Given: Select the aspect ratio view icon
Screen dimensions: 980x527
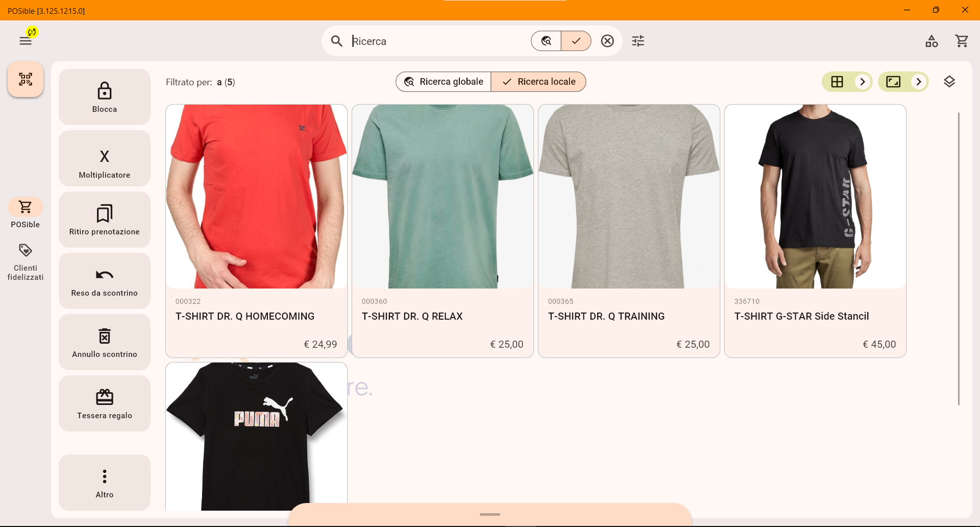Looking at the screenshot, I should click(x=893, y=82).
